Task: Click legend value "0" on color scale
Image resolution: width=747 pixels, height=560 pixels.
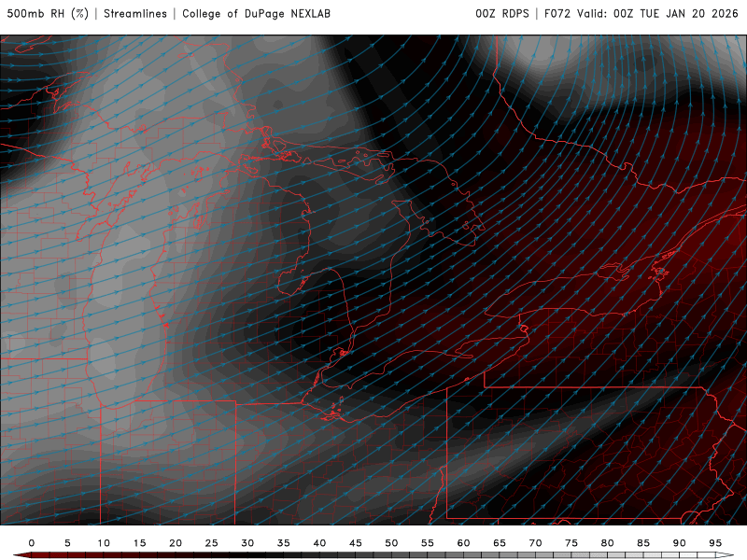Action: 32,543
